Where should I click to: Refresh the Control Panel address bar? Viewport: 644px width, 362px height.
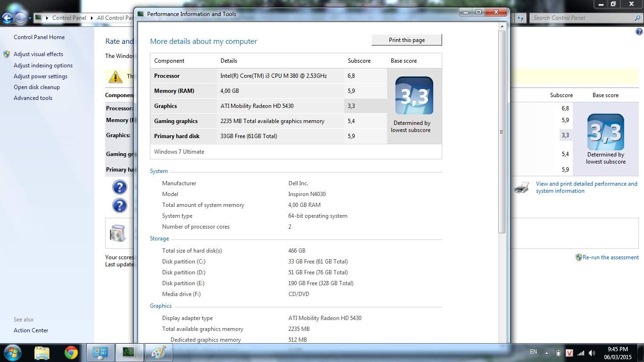[520, 18]
